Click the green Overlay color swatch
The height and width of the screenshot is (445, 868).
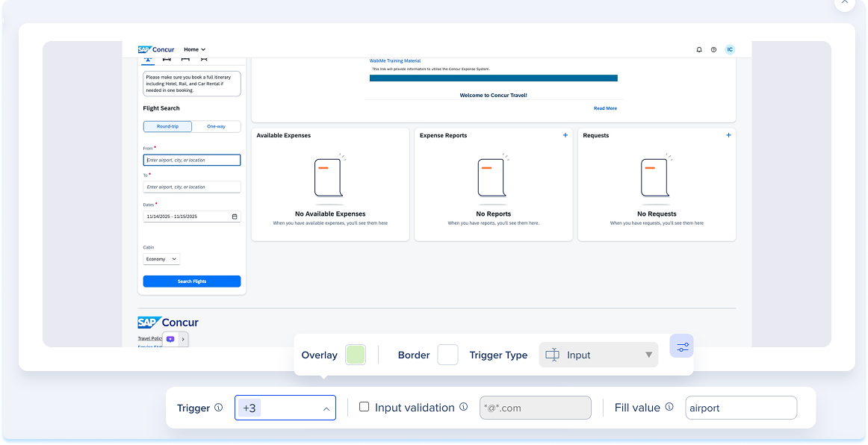tap(356, 355)
